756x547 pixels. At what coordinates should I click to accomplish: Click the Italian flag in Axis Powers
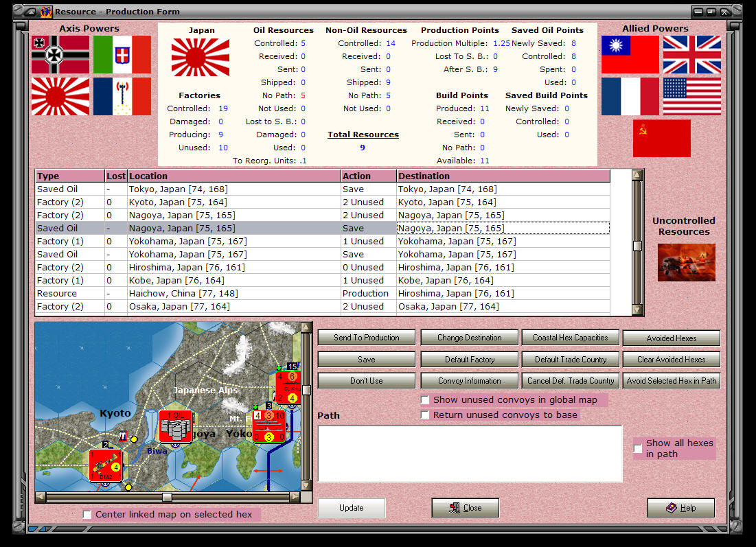pyautogui.click(x=122, y=54)
